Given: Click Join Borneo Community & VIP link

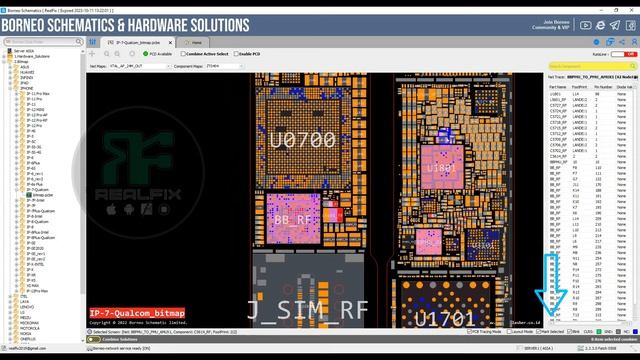Looking at the screenshot, I should [x=550, y=25].
